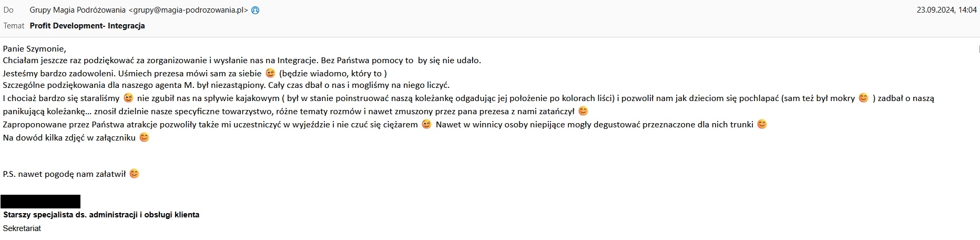Click the emoji after "zdjęć w załączniku"

pos(144,137)
